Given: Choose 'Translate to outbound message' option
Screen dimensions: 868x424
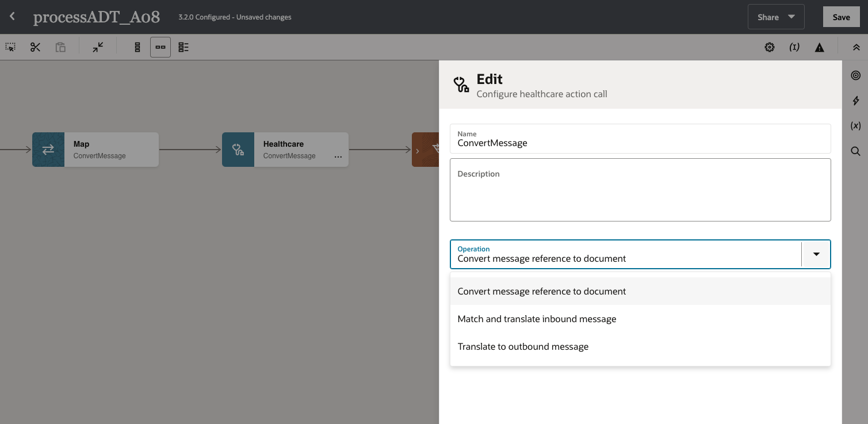Looking at the screenshot, I should pos(523,346).
